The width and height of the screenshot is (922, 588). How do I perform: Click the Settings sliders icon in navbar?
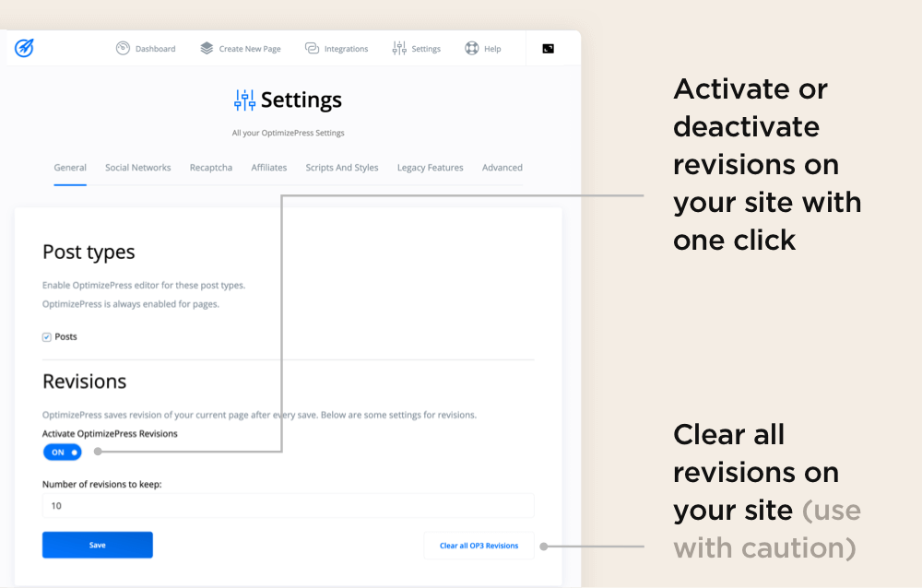pos(399,48)
